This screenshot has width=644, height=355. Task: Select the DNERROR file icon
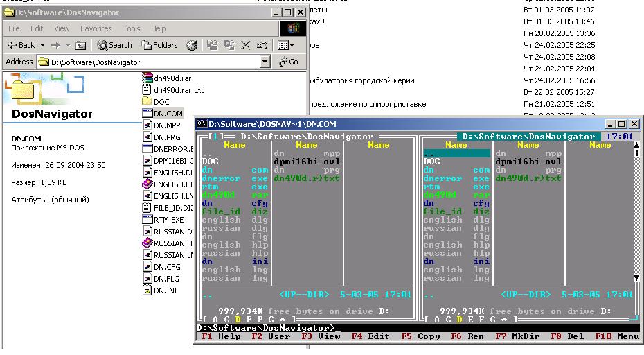pos(147,148)
